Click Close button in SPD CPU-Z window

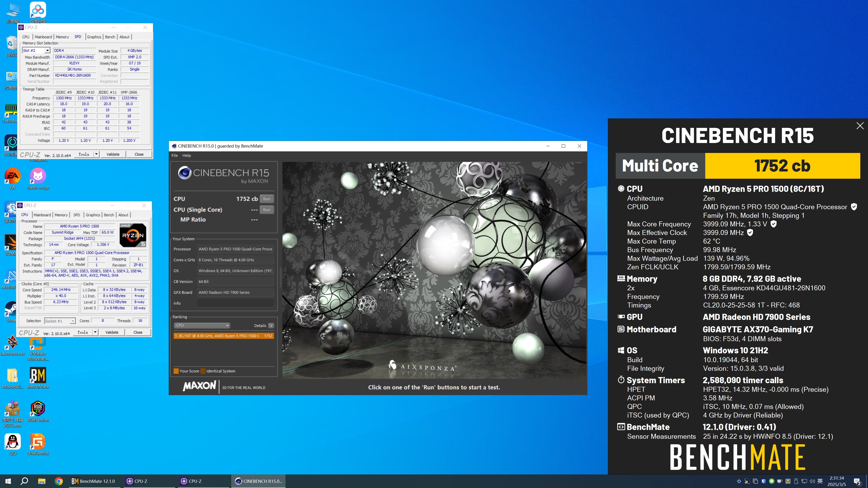pos(139,154)
